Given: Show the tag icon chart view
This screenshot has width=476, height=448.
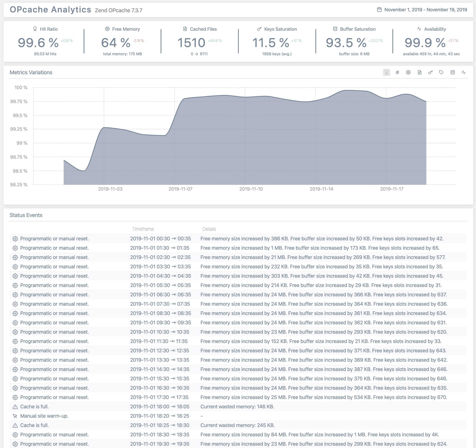Looking at the screenshot, I should (x=441, y=72).
